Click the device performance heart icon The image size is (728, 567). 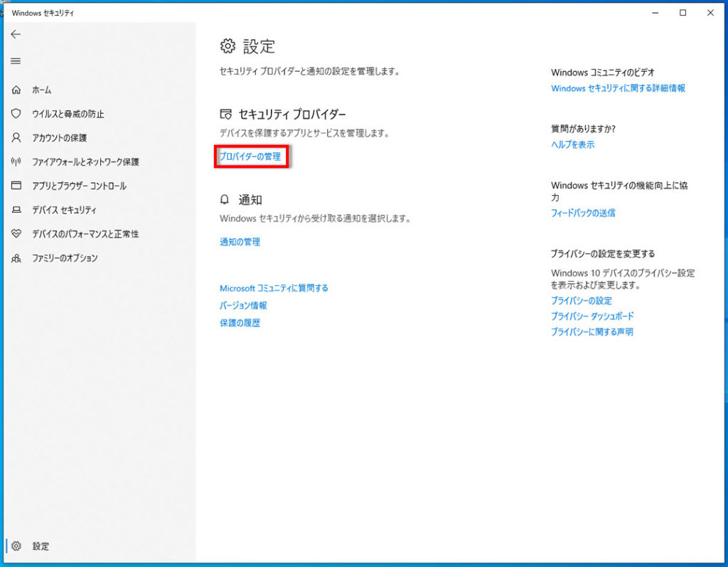pos(16,233)
